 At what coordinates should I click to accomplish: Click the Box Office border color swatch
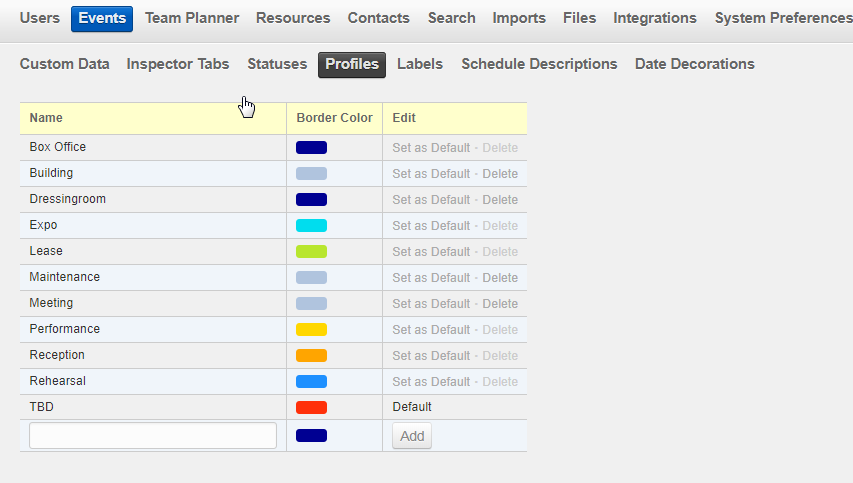[311, 148]
